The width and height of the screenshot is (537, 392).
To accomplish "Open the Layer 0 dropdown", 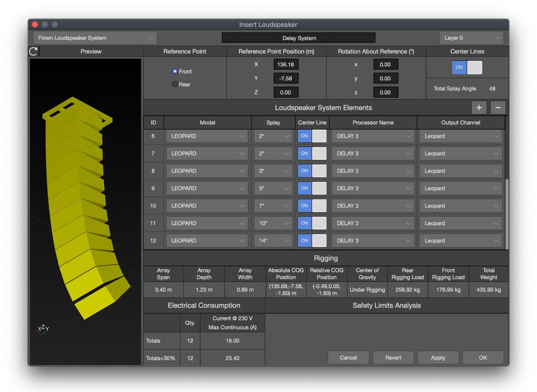I will coord(472,38).
